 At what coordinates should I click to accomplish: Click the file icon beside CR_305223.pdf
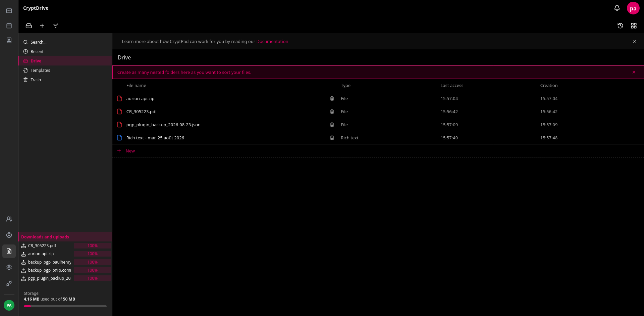(x=119, y=111)
